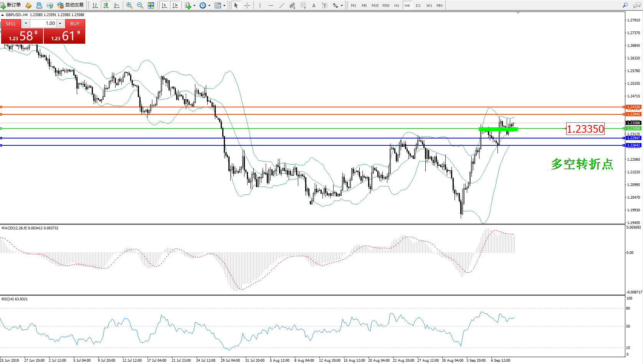Click the red BUY button
Viewport: 643px width, 364px height.
point(75,23)
